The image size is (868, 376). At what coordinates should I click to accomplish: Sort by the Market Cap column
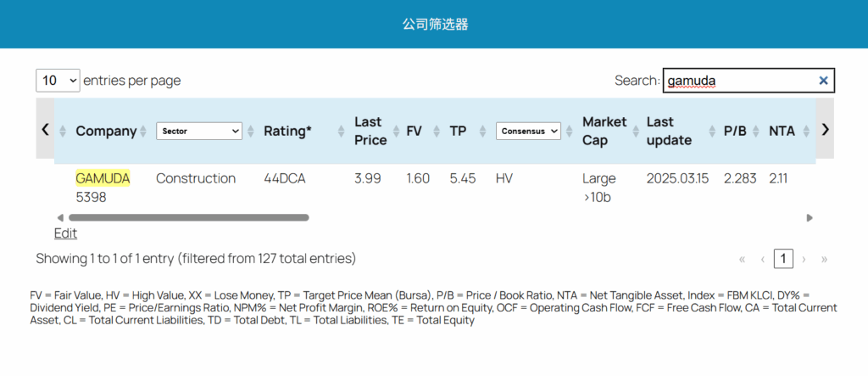tap(604, 131)
